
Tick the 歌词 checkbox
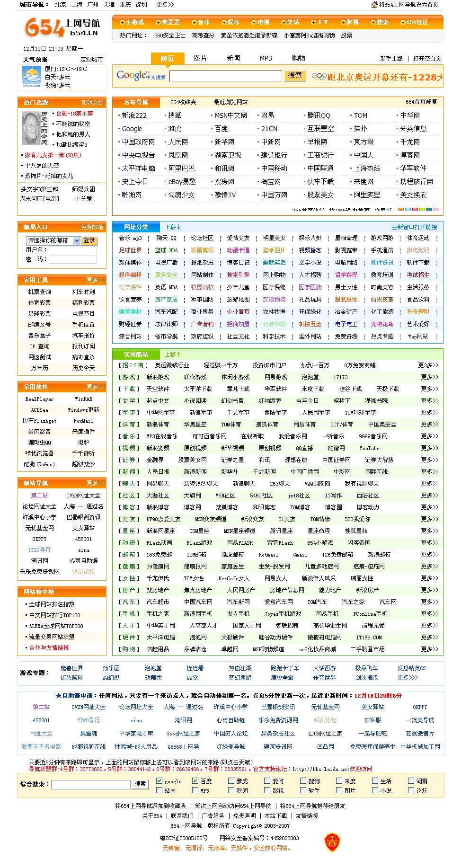[x=231, y=790]
